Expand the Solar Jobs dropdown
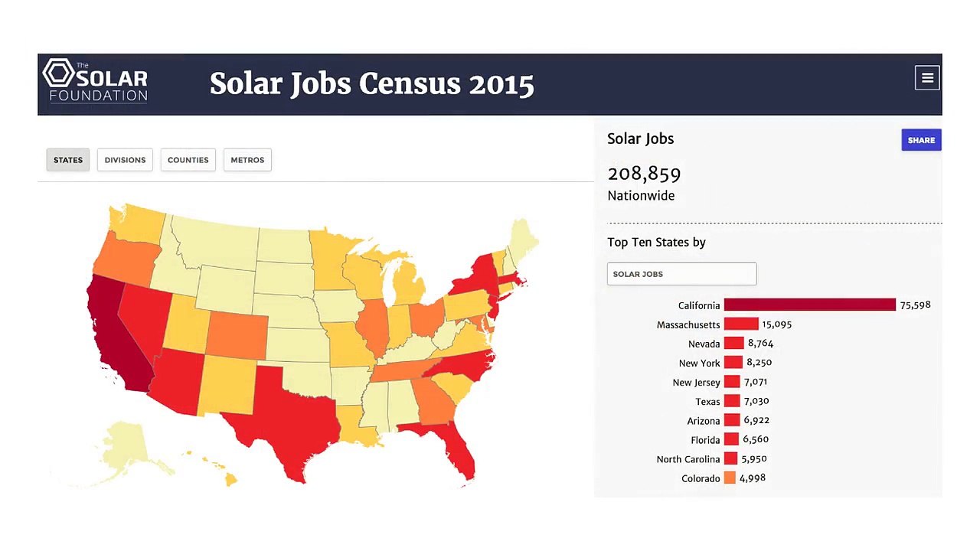The width and height of the screenshot is (980, 551). pyautogui.click(x=681, y=274)
